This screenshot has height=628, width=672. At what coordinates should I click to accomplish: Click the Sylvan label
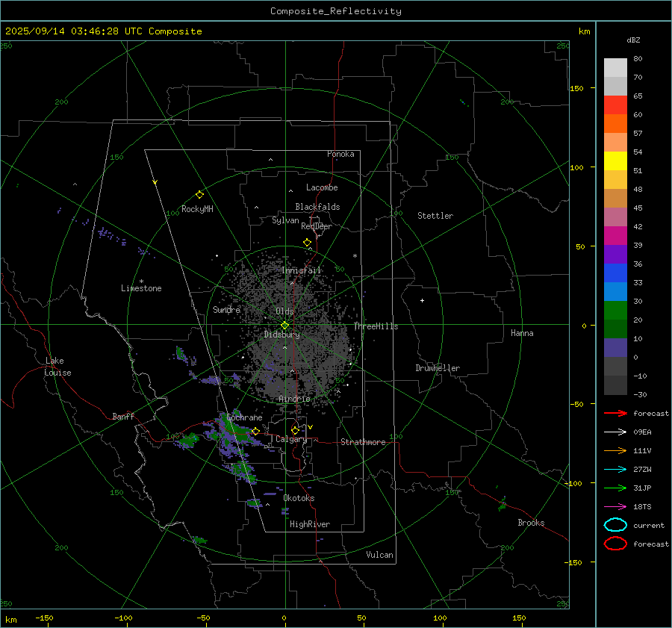[x=285, y=220]
